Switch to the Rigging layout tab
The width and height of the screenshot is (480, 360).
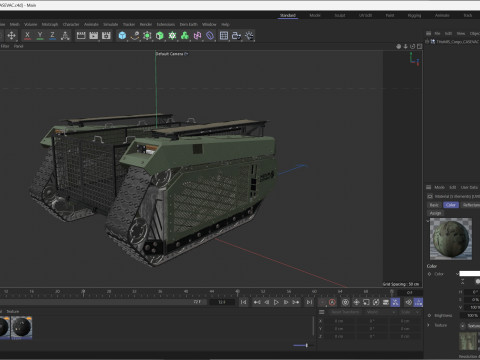click(414, 15)
